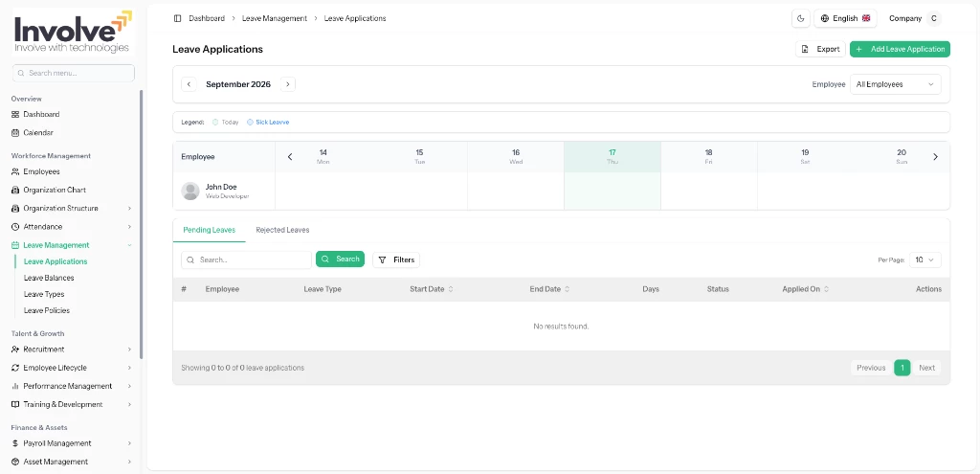Show next week in calendar
Image resolution: width=980 pixels, height=474 pixels.
[x=936, y=157]
